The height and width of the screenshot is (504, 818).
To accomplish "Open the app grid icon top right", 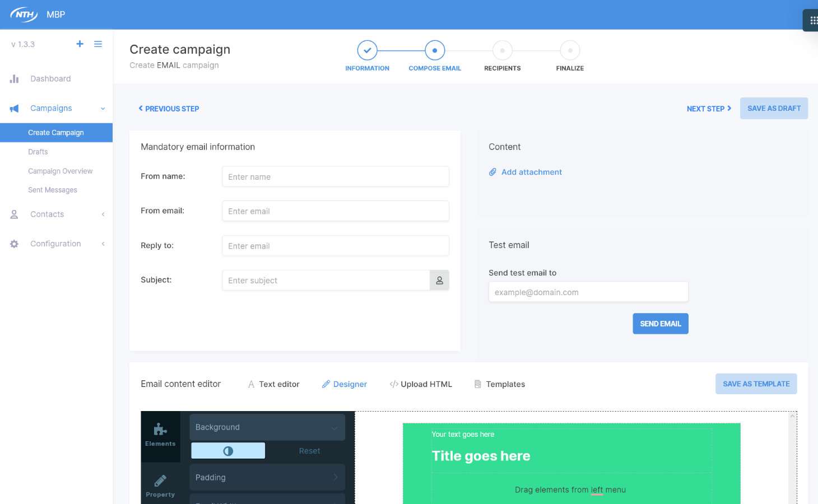I will click(x=814, y=20).
